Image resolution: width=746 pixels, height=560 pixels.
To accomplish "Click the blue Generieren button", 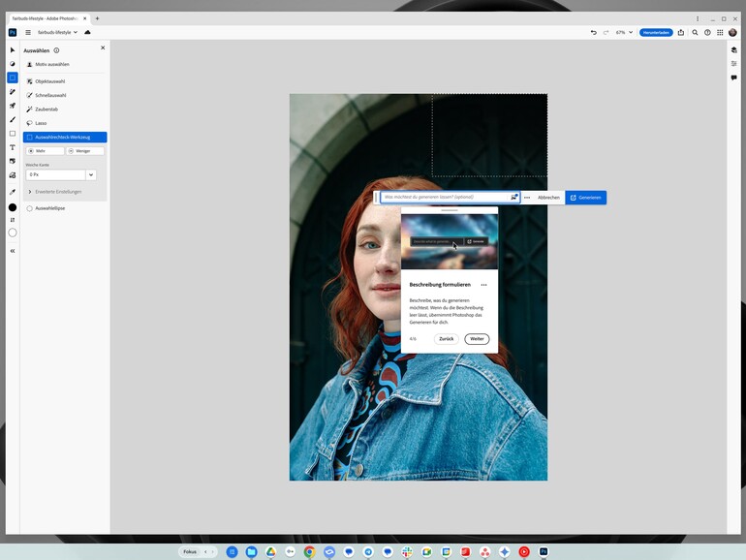I will click(586, 198).
